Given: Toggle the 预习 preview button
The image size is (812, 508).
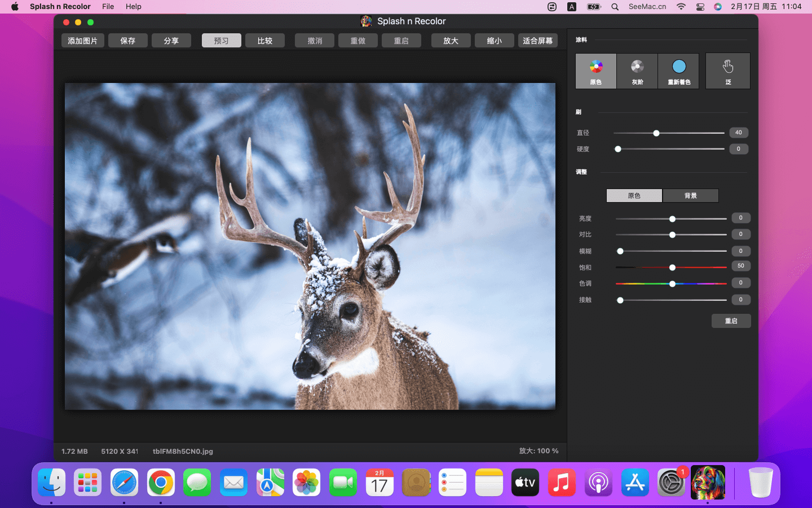Looking at the screenshot, I should pos(221,41).
